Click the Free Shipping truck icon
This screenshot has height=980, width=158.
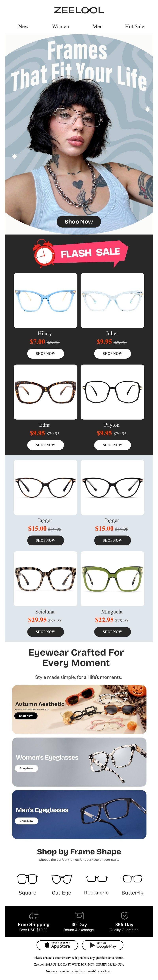point(34,915)
